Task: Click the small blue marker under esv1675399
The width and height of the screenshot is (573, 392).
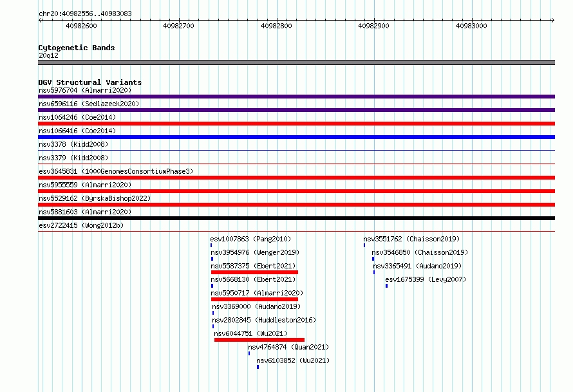Action: 387,286
